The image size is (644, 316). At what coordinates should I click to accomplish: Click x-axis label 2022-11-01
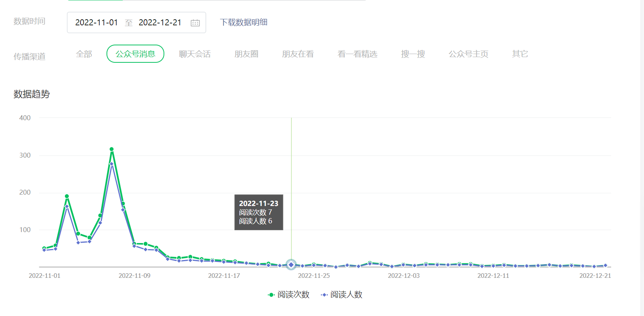(x=45, y=276)
